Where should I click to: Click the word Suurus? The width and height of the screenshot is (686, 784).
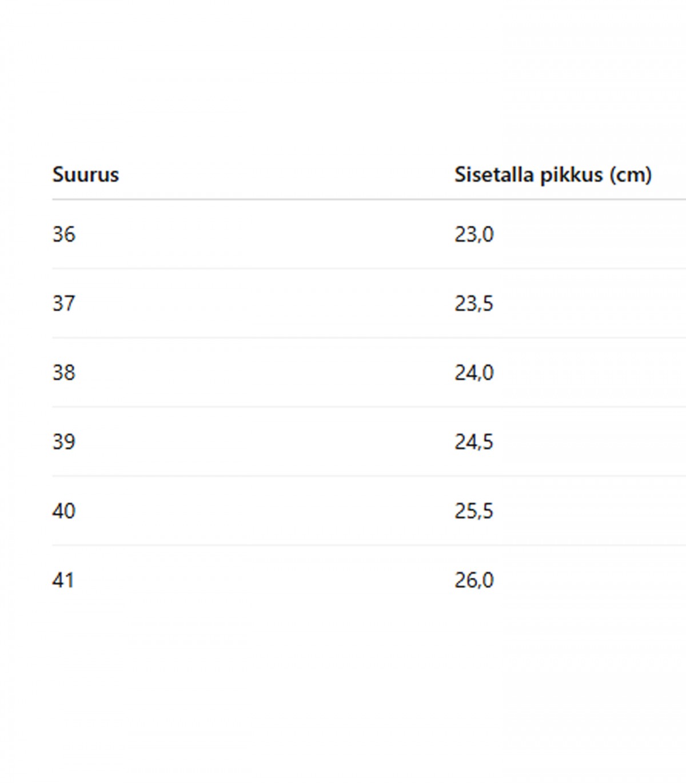86,174
